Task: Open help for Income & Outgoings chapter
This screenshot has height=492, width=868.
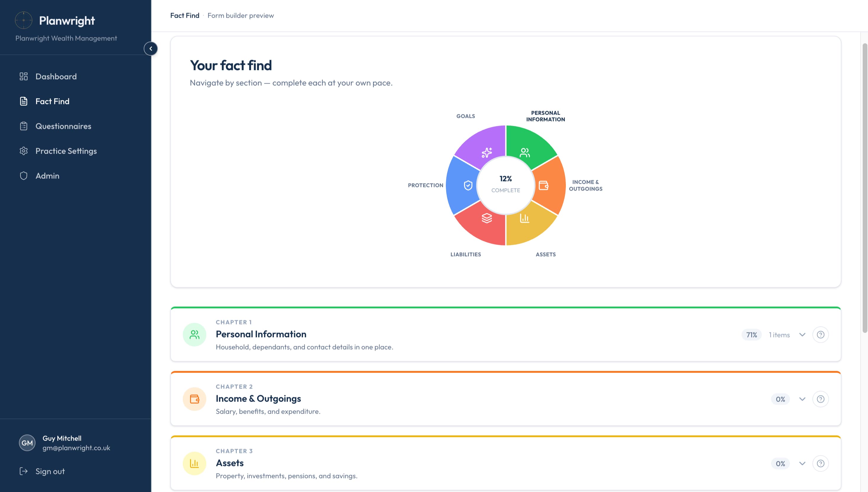Action: click(x=820, y=399)
